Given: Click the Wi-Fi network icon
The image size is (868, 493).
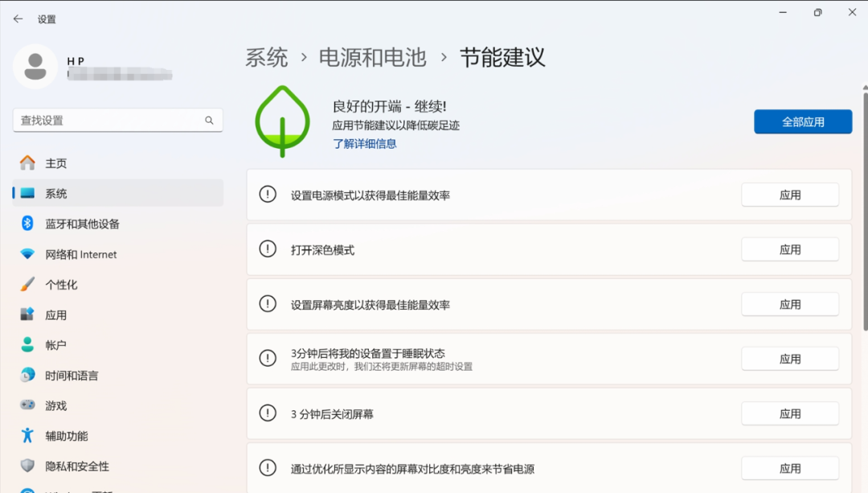Looking at the screenshot, I should [27, 253].
